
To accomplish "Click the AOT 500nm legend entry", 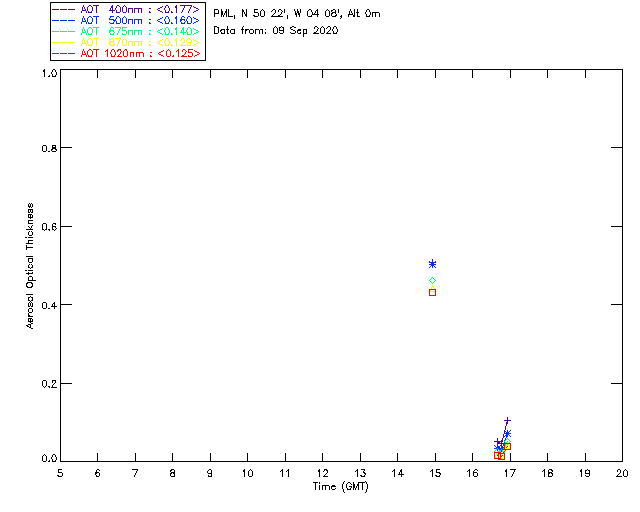I will coord(126,20).
